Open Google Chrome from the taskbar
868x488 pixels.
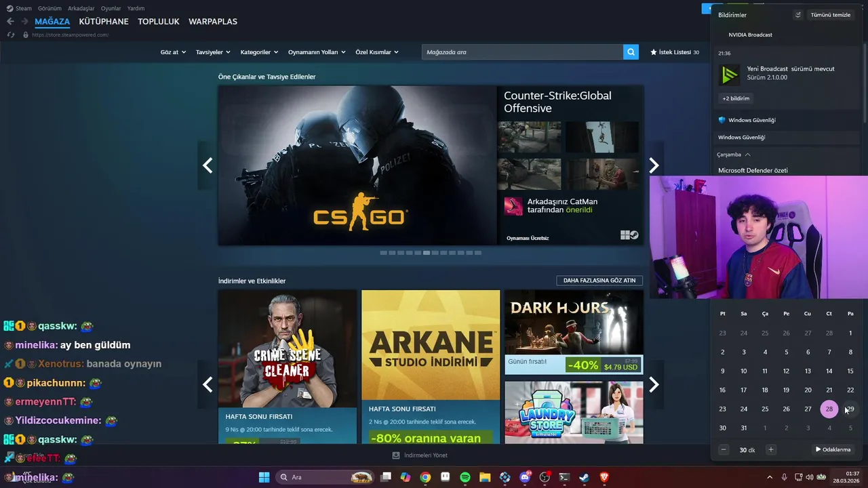425,477
